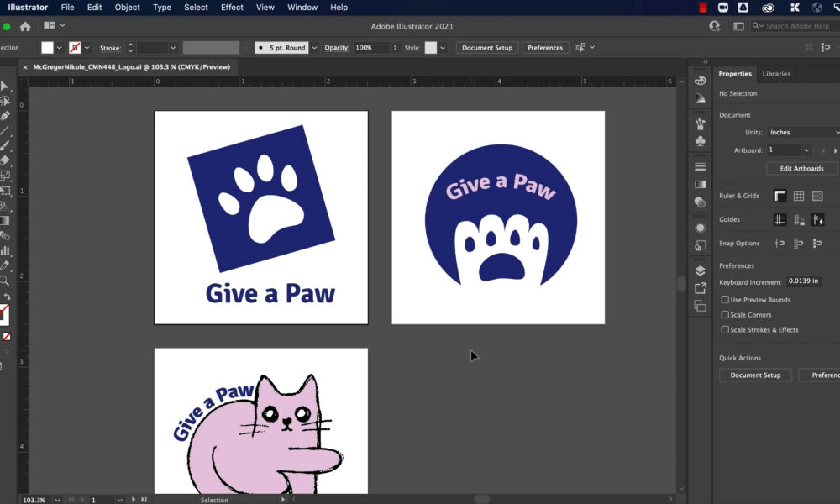
Task: Open the Effect menu
Action: pyautogui.click(x=232, y=8)
